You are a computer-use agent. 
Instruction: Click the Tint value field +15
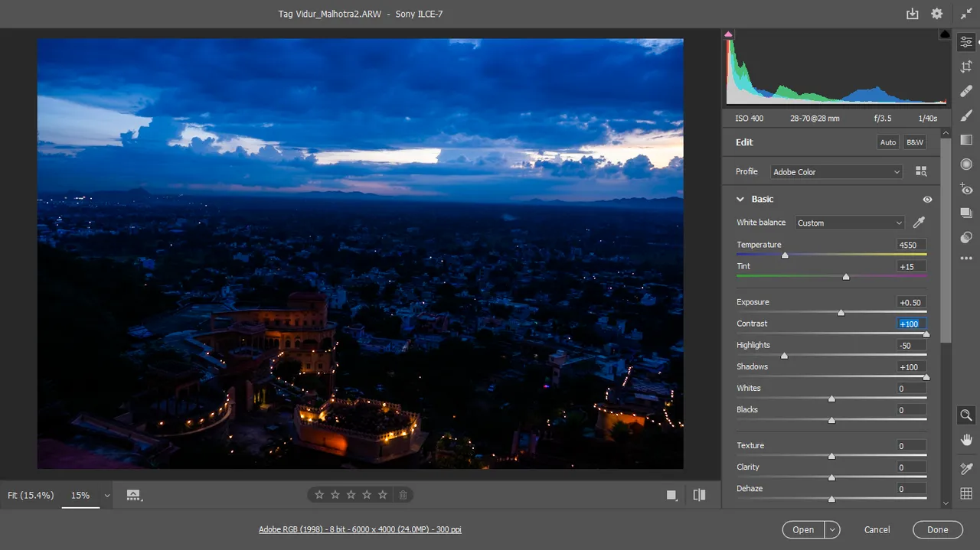[x=911, y=266]
